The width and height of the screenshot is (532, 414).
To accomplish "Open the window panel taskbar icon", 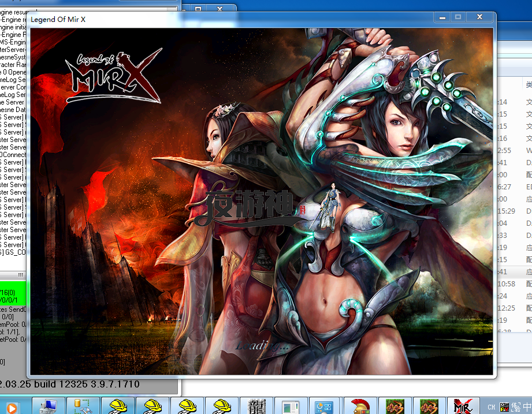I will click(291, 406).
